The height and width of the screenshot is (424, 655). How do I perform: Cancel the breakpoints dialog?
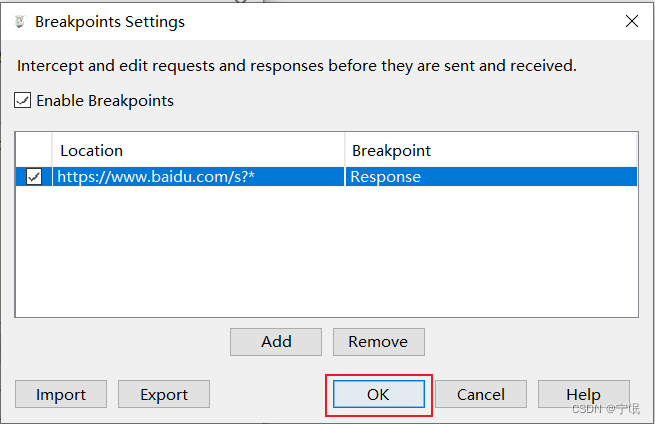481,394
